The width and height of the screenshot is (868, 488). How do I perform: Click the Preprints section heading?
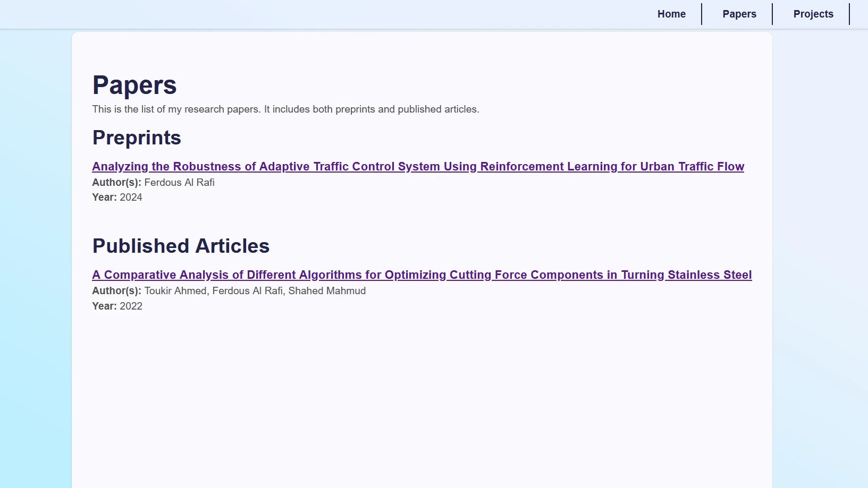137,137
